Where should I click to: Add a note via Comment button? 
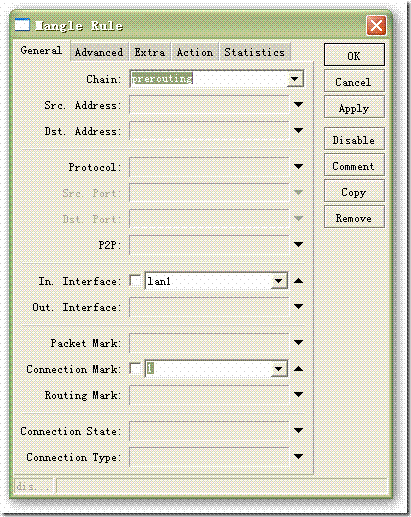coord(354,166)
